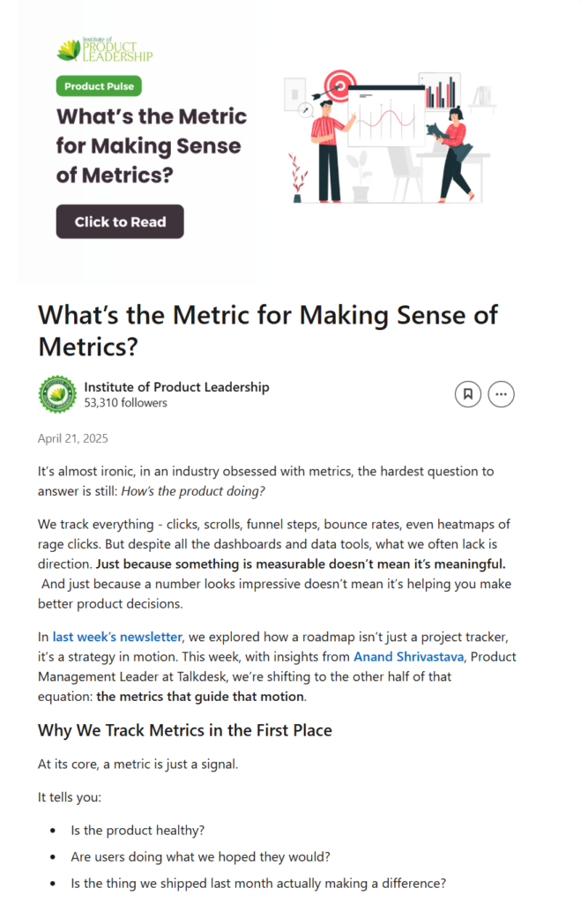Click the Institute of Product Leadership author name
Image resolution: width=588 pixels, height=903 pixels.
(176, 386)
